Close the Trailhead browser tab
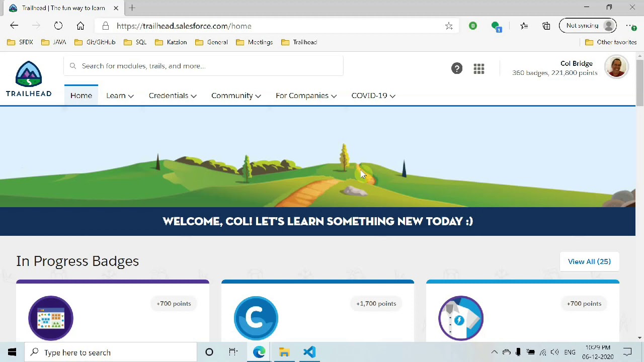This screenshot has width=644, height=362. [x=116, y=8]
